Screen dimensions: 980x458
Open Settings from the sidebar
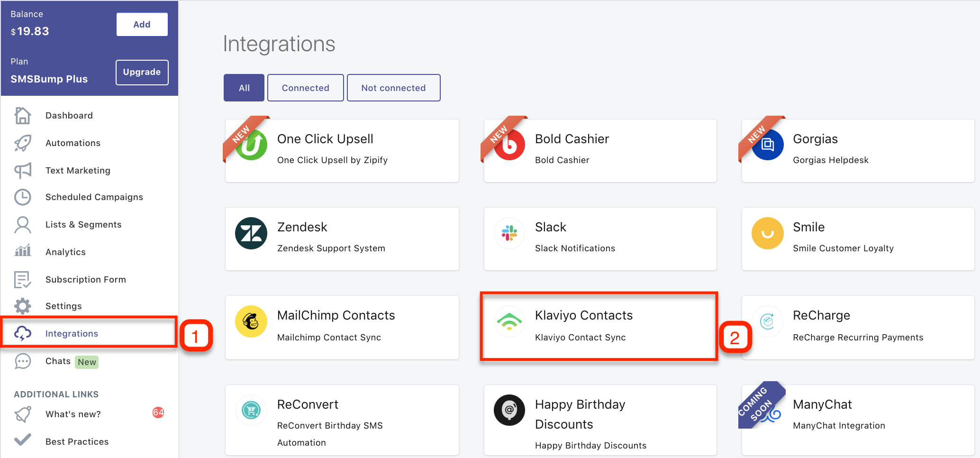pyautogui.click(x=64, y=306)
